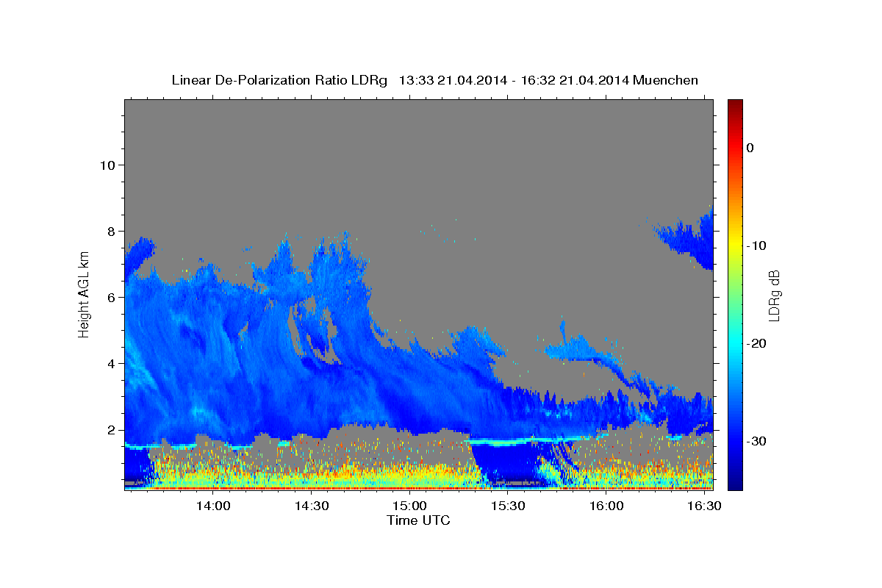
Task: Click the 'Time UTC' axis label
Action: click(418, 520)
